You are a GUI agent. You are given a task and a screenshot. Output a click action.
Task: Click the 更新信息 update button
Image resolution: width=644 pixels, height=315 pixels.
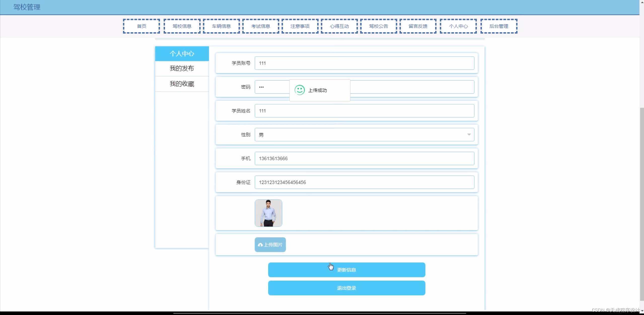[x=346, y=269]
